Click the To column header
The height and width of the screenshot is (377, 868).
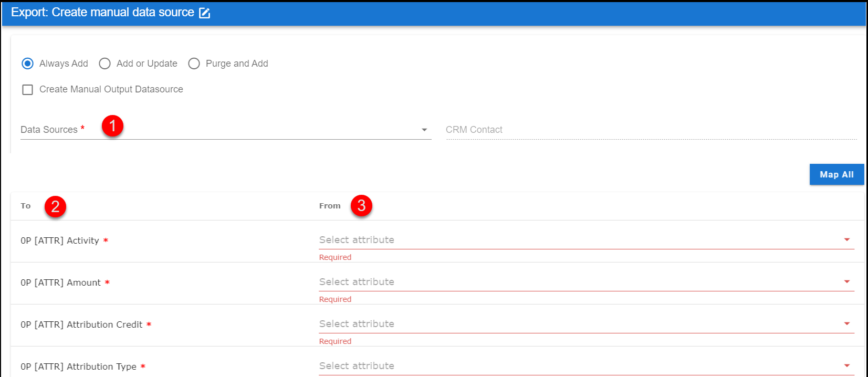coord(26,206)
